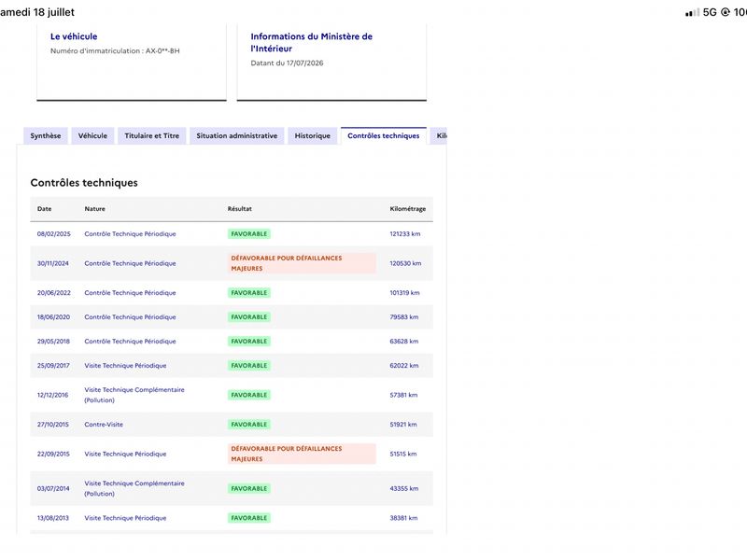Switch to the Véhicule tab
This screenshot has width=747, height=560.
tap(92, 135)
